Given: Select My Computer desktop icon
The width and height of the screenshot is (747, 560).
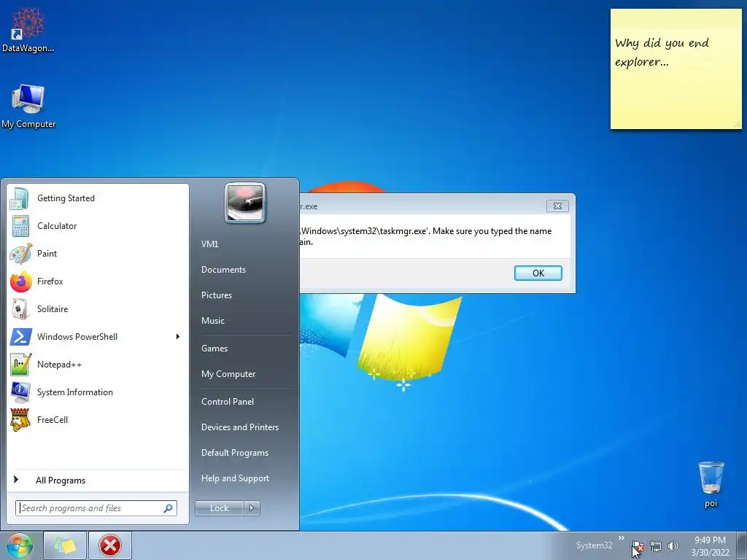Looking at the screenshot, I should tap(28, 106).
